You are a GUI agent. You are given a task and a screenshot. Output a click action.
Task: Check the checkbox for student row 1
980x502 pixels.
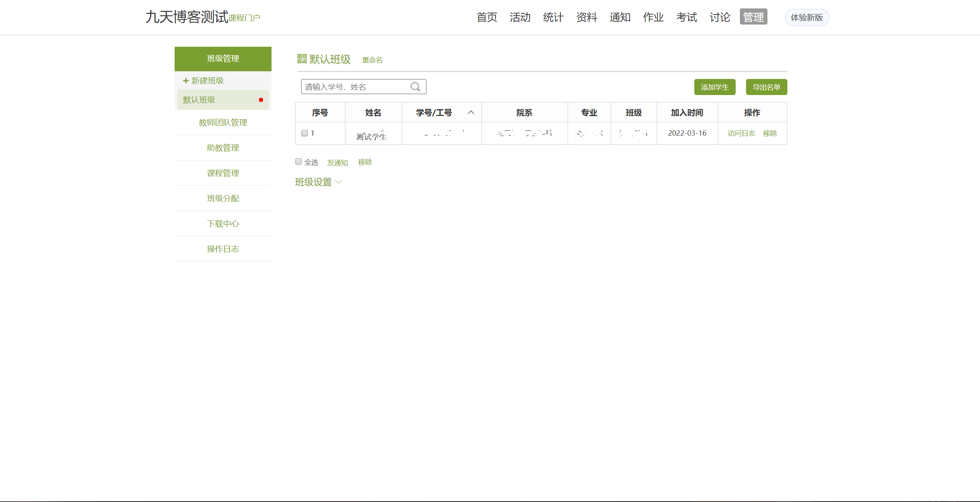(x=304, y=133)
